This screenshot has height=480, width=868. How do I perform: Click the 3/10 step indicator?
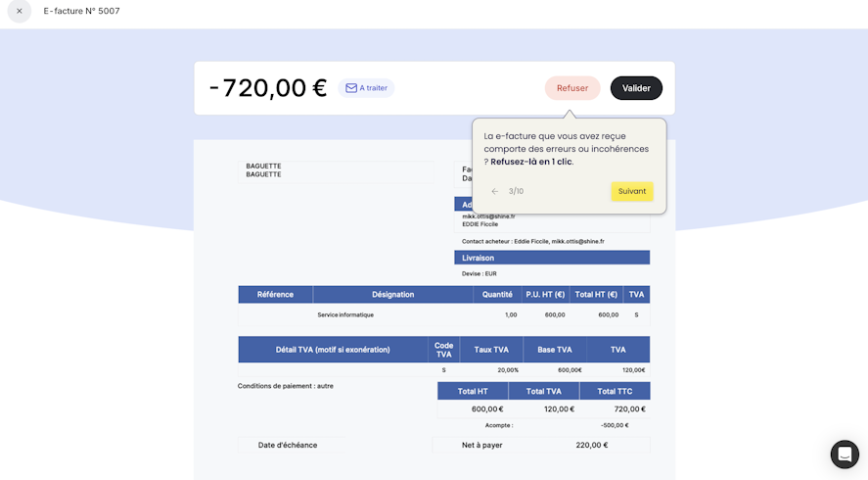pyautogui.click(x=516, y=191)
